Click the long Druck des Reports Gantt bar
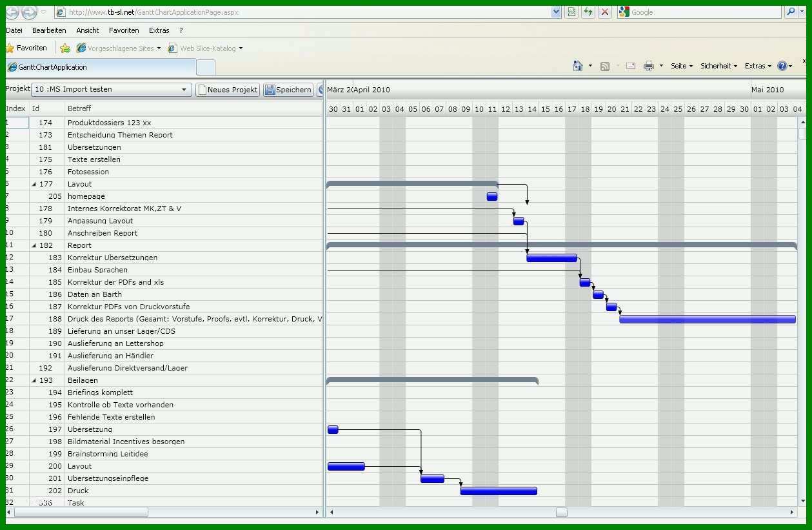This screenshot has width=812, height=530. tap(708, 319)
